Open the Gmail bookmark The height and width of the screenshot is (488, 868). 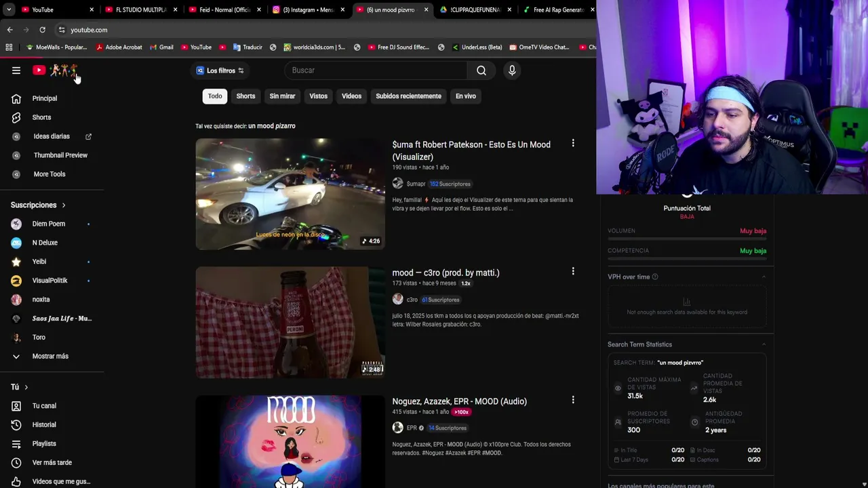161,47
